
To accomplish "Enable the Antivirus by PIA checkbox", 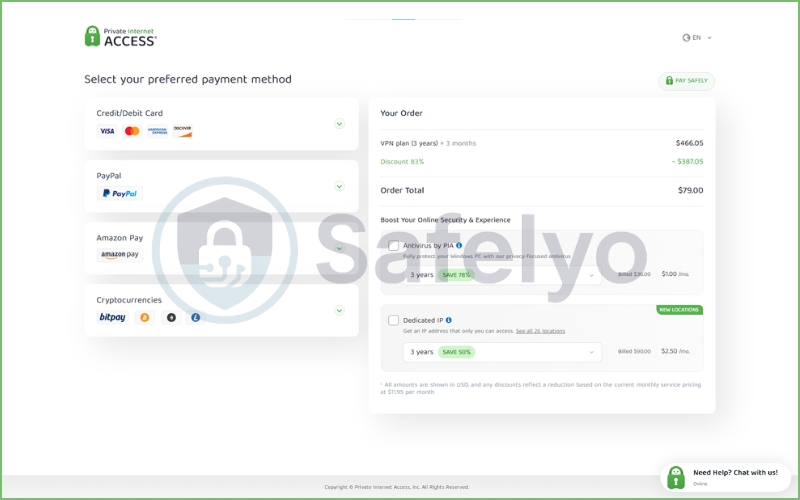I will tap(394, 245).
